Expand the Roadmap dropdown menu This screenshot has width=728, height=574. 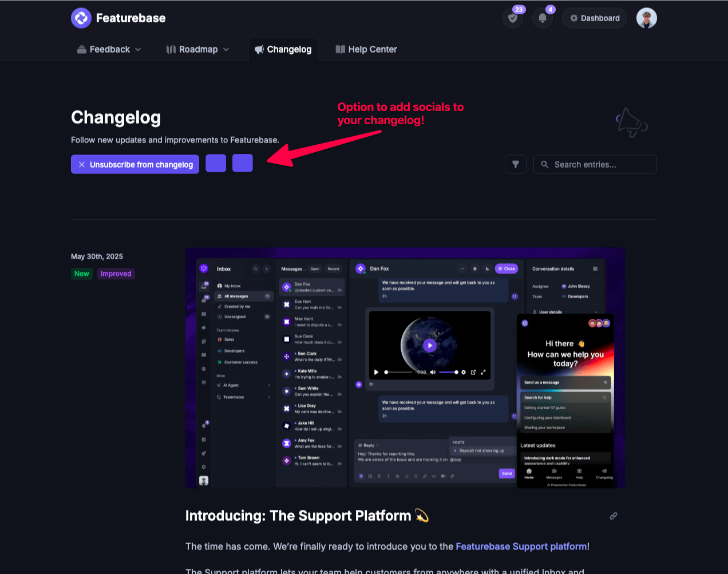tap(198, 49)
